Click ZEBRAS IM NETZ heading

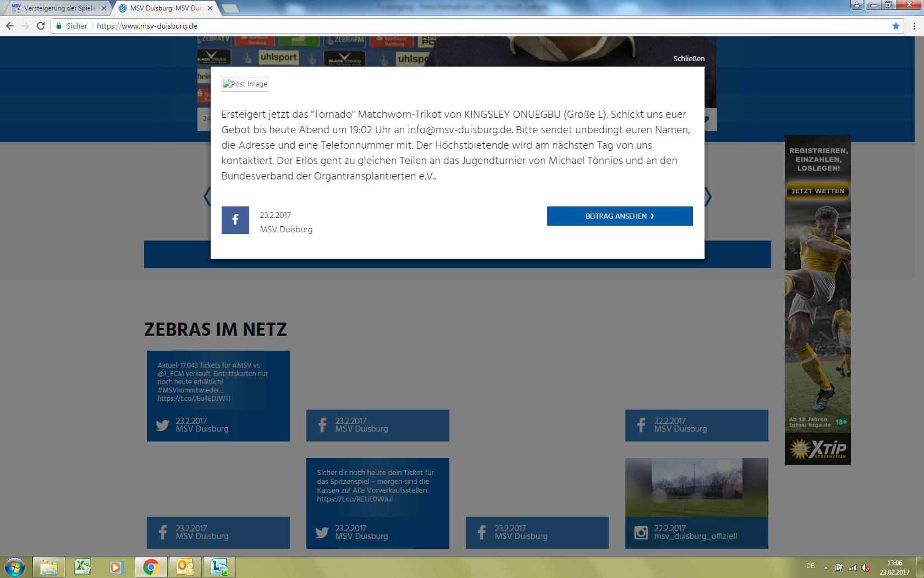(216, 329)
